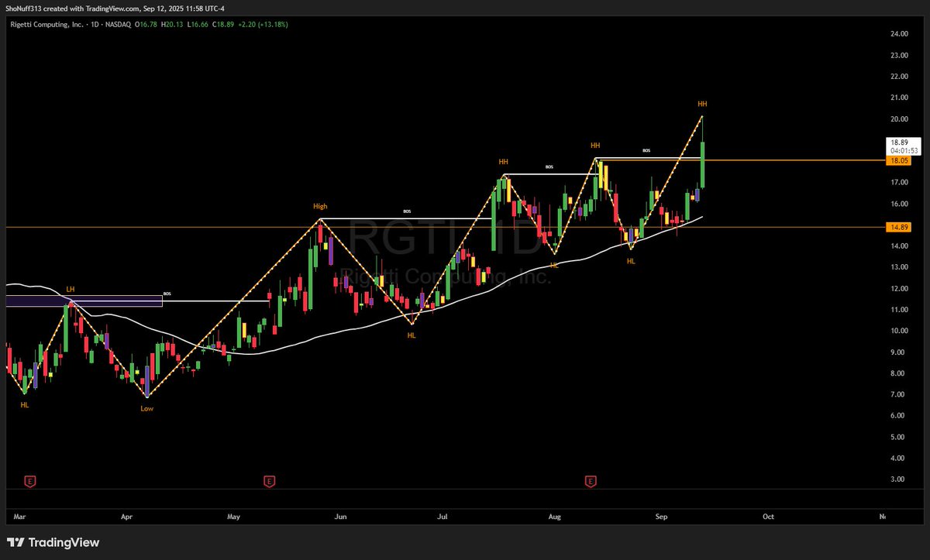The width and height of the screenshot is (930, 560).
Task: Click the 18.89 current price tag
Action: [902, 143]
